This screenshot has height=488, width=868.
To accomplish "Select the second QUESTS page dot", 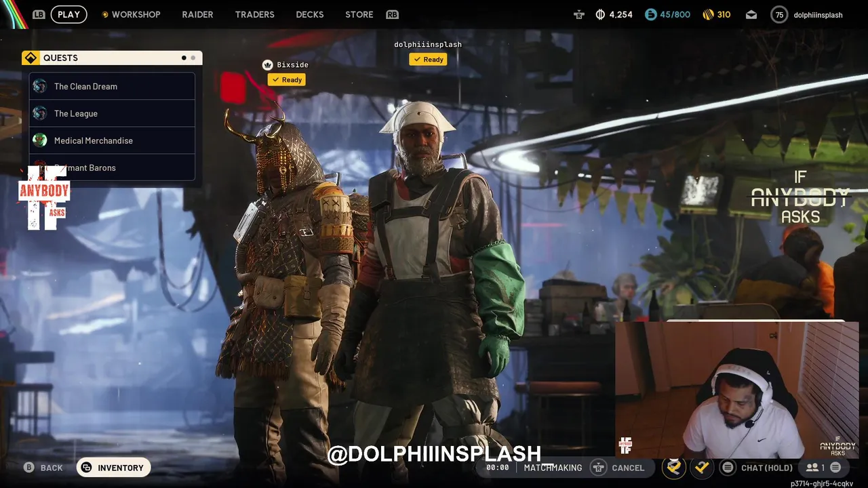I will [193, 58].
